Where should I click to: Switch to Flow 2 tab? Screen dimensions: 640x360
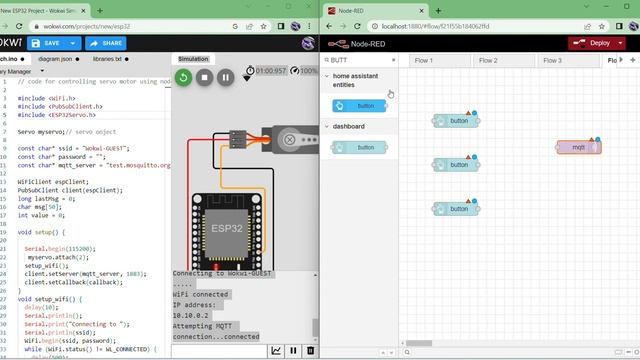pos(504,60)
